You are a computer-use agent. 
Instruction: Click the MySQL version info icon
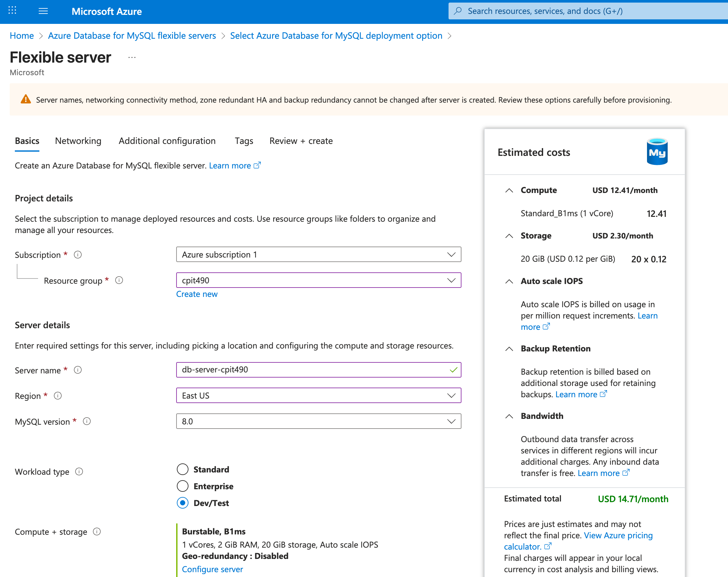pyautogui.click(x=87, y=421)
